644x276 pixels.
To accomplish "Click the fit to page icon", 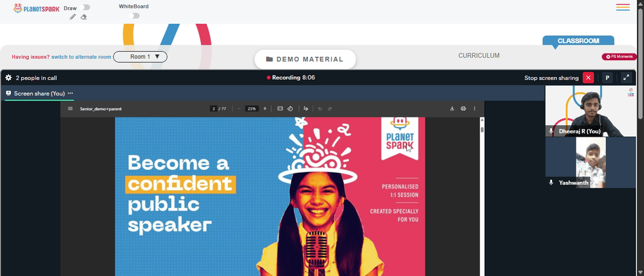I will pyautogui.click(x=280, y=108).
